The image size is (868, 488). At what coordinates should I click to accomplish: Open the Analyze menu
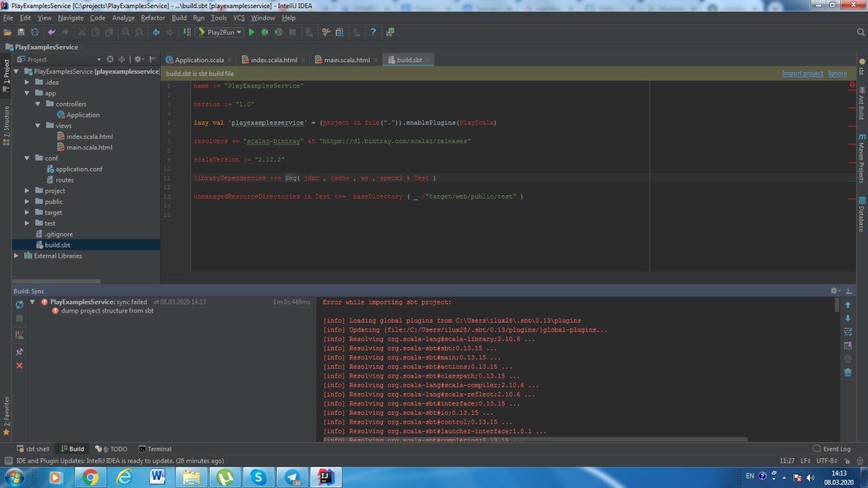pos(123,18)
